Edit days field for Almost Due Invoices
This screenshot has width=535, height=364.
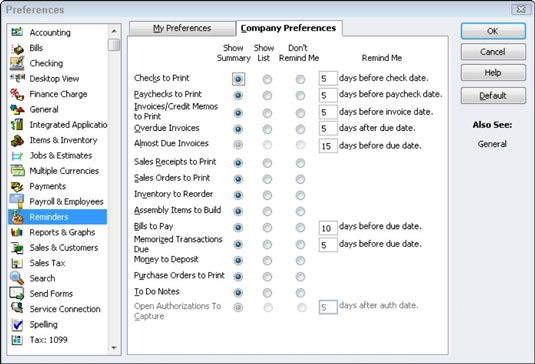pyautogui.click(x=328, y=146)
